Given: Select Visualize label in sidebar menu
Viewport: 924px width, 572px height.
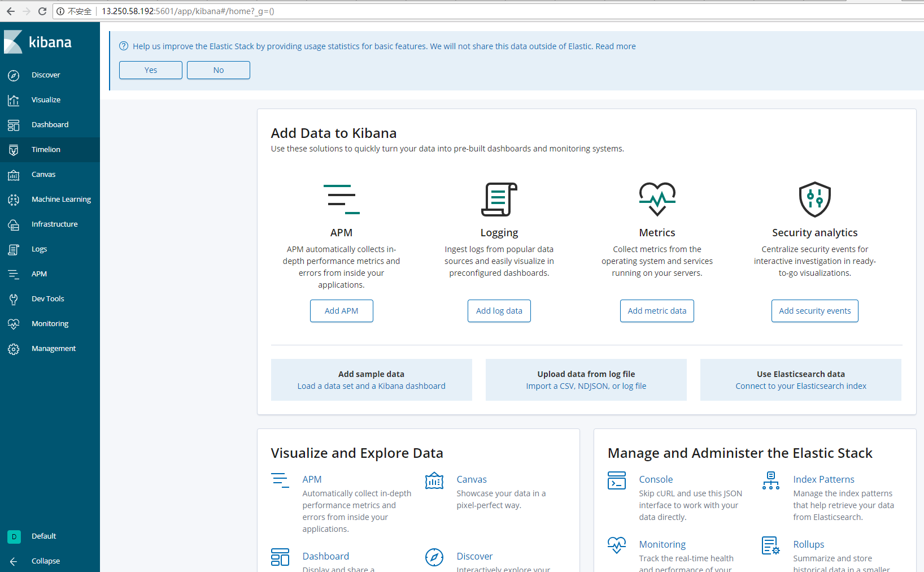Looking at the screenshot, I should pyautogui.click(x=46, y=100).
